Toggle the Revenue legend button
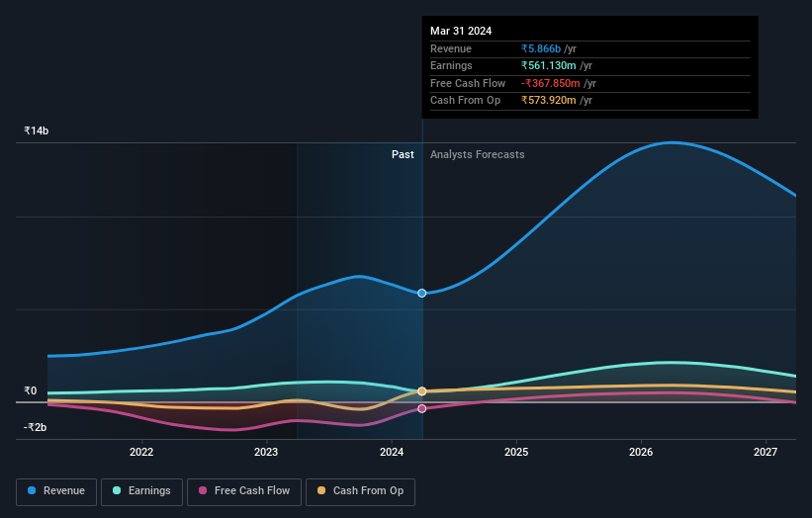The width and height of the screenshot is (812, 518). [x=56, y=491]
